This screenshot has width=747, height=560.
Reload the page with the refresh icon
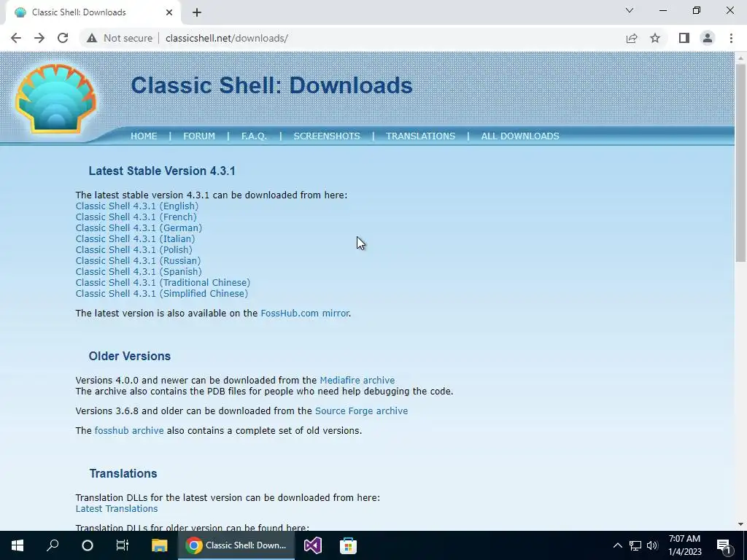click(x=63, y=38)
